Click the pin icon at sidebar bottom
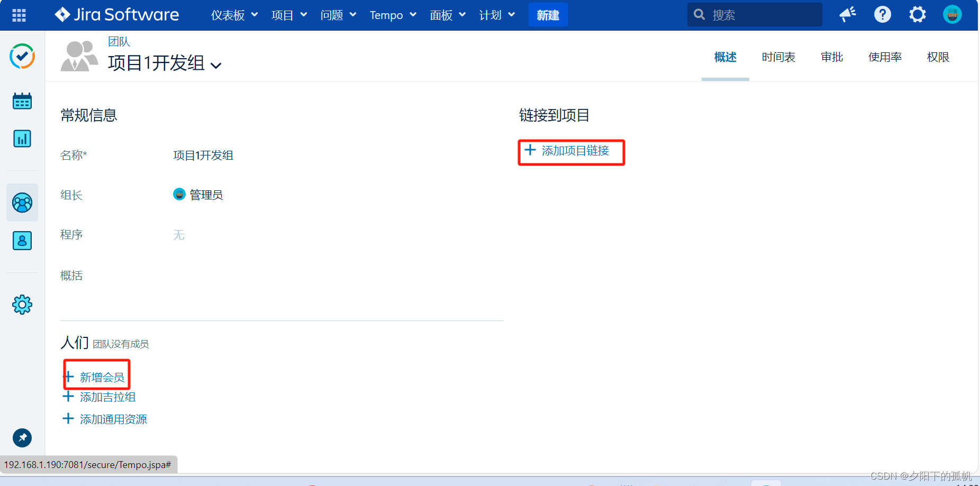 [x=22, y=438]
